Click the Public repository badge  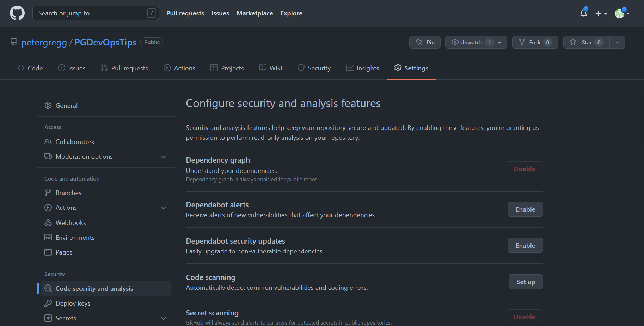tap(152, 42)
